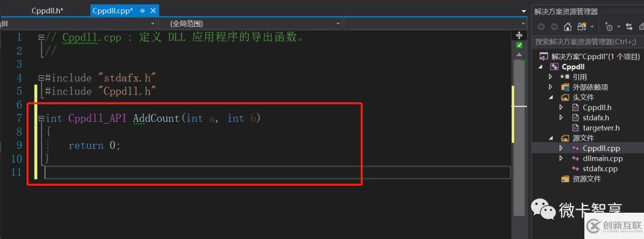Collapse the 头文件 folder node

point(551,97)
